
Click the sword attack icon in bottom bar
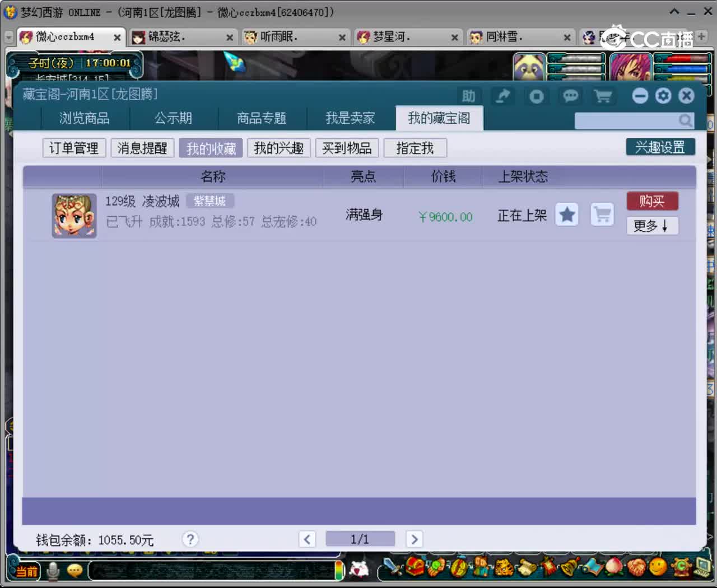pos(394,567)
